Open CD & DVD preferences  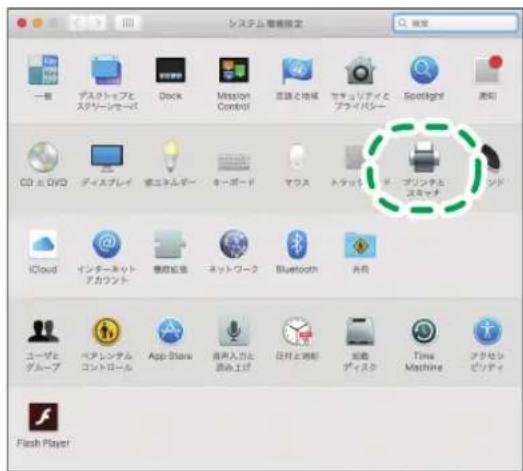tap(43, 157)
